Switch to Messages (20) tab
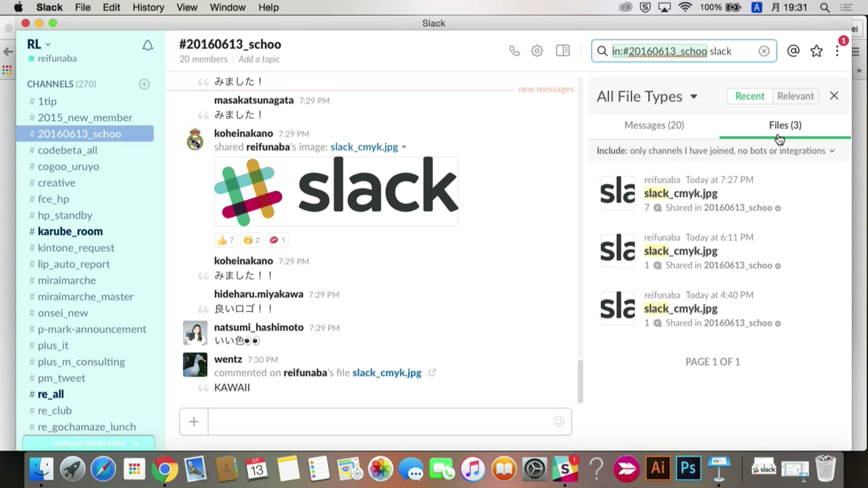The height and width of the screenshot is (488, 868). pos(654,125)
